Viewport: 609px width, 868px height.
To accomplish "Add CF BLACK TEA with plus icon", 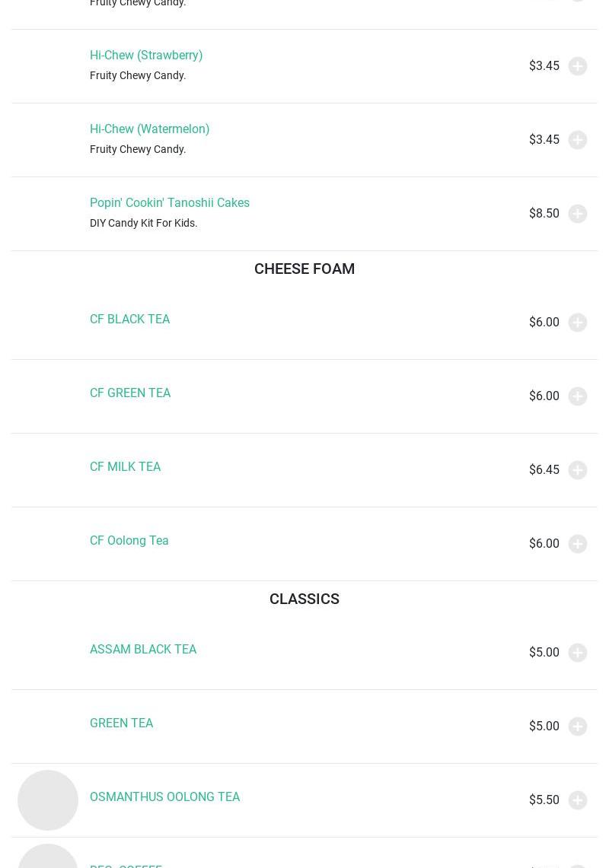I will tap(578, 323).
